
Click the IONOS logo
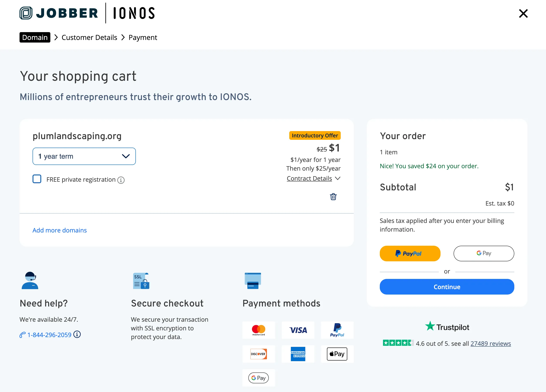134,13
